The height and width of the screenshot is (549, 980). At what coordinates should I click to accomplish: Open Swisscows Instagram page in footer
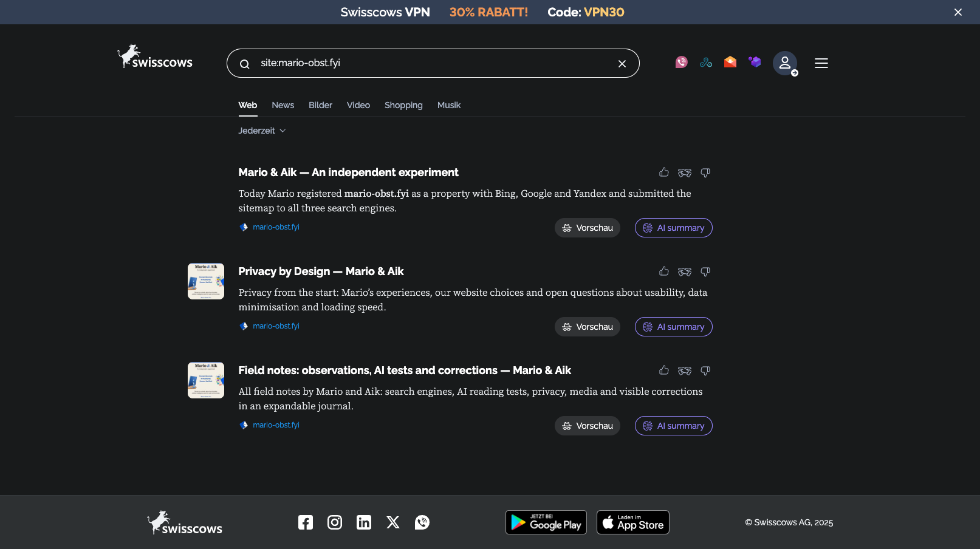tap(335, 522)
